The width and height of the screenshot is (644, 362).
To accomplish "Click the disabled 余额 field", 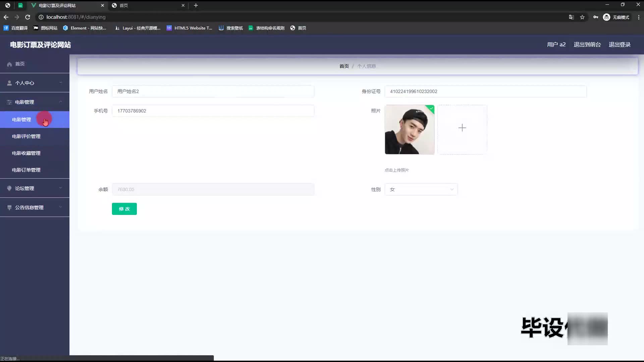I will point(213,189).
